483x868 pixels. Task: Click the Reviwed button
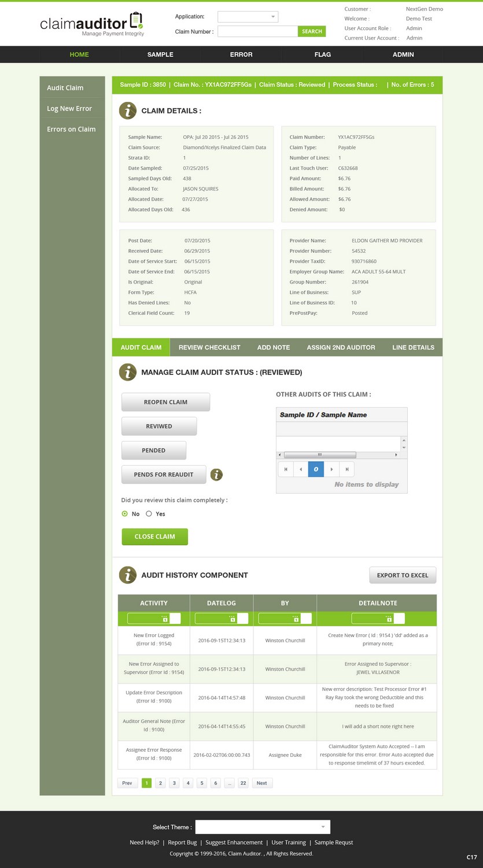[159, 426]
